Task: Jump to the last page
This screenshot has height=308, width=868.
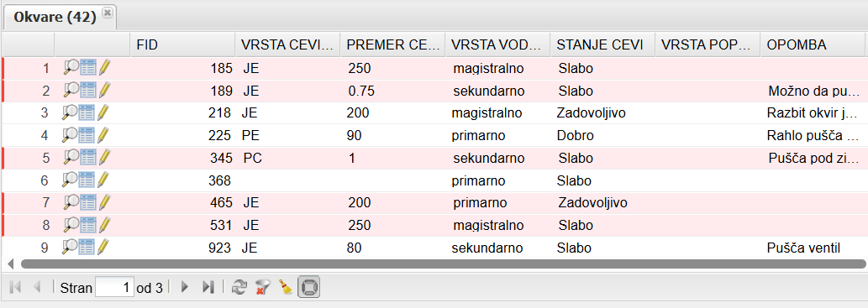Action: [x=208, y=287]
